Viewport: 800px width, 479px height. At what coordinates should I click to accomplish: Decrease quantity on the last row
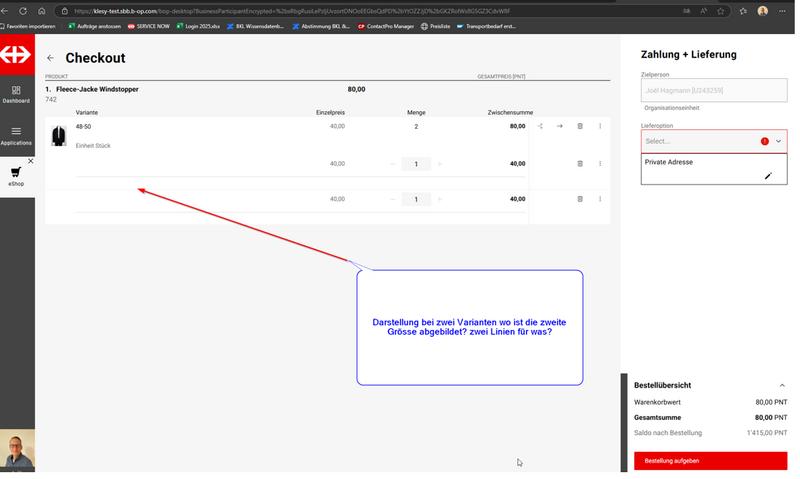pos(392,199)
